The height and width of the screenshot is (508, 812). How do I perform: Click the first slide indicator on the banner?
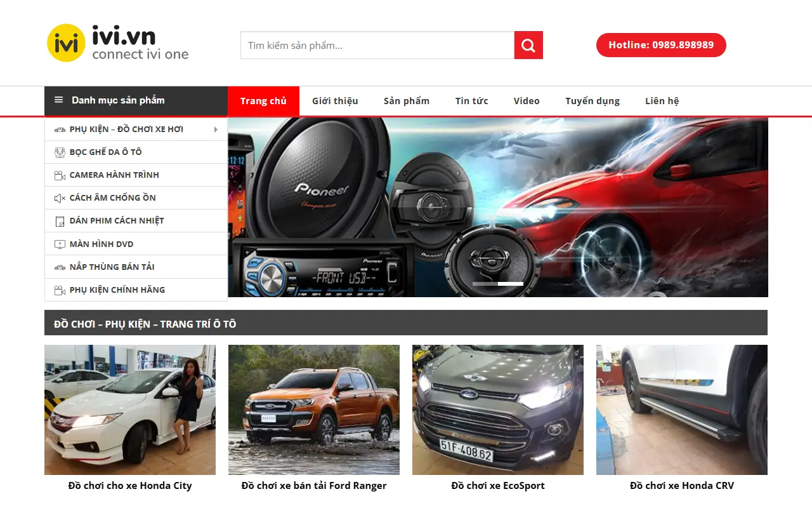[x=485, y=284]
